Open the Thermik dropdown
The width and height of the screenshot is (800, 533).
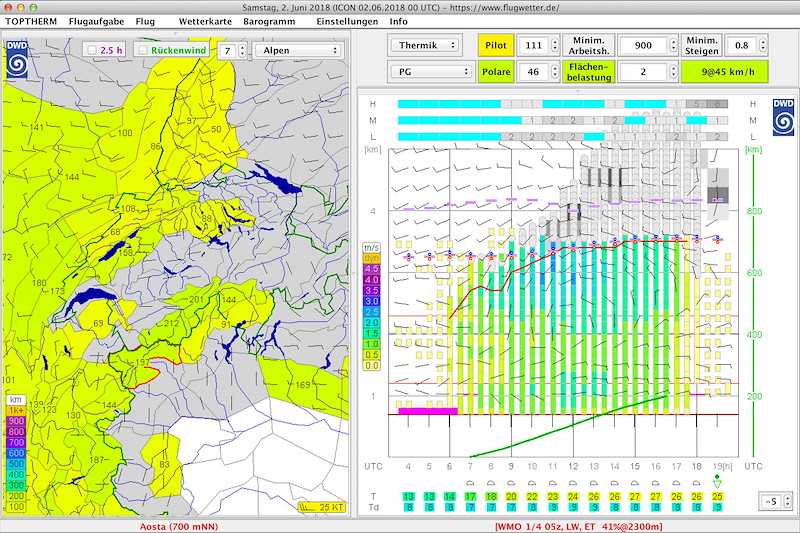coord(424,45)
